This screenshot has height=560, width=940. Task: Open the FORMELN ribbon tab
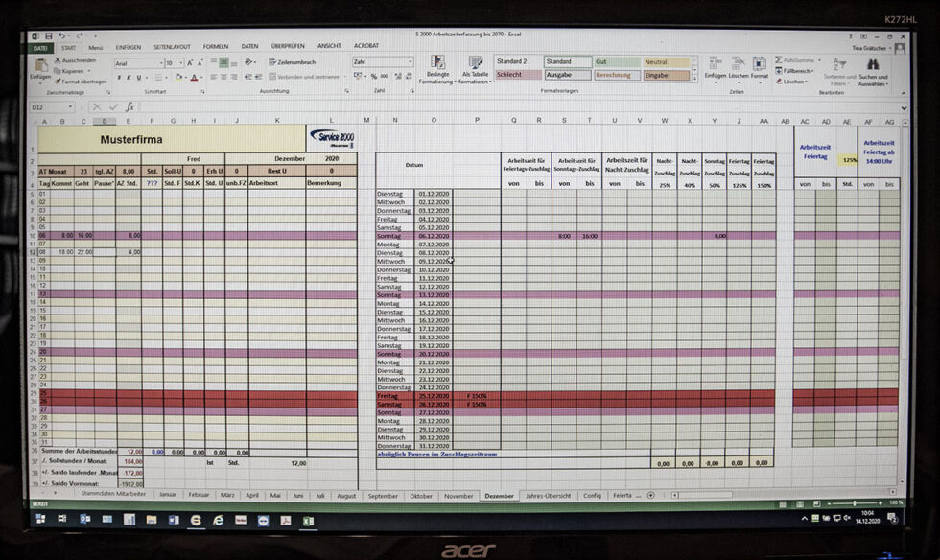click(x=215, y=46)
